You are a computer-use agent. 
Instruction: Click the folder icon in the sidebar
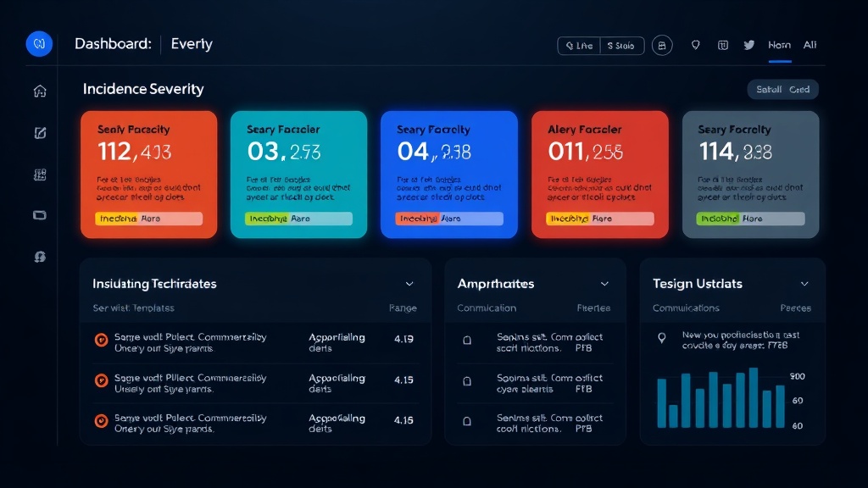[39, 214]
